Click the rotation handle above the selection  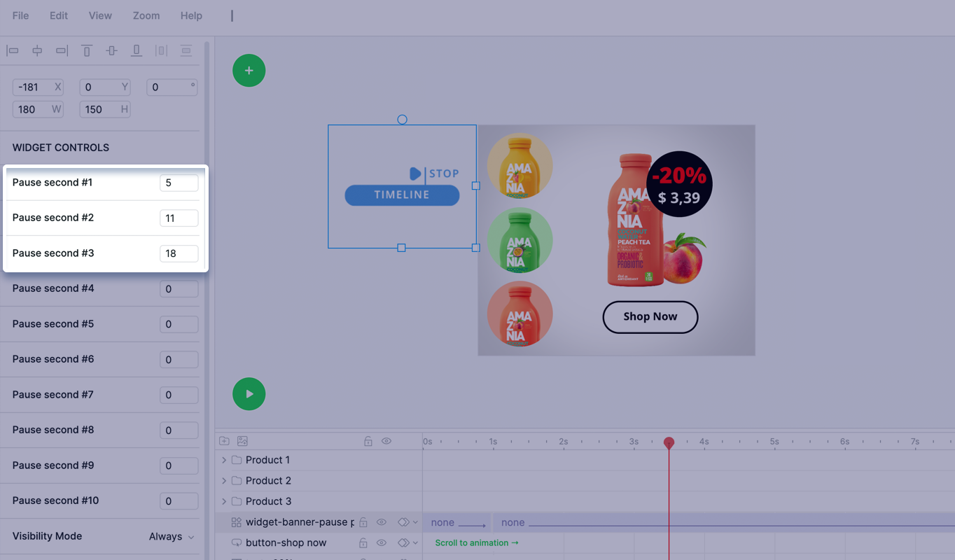click(x=402, y=120)
